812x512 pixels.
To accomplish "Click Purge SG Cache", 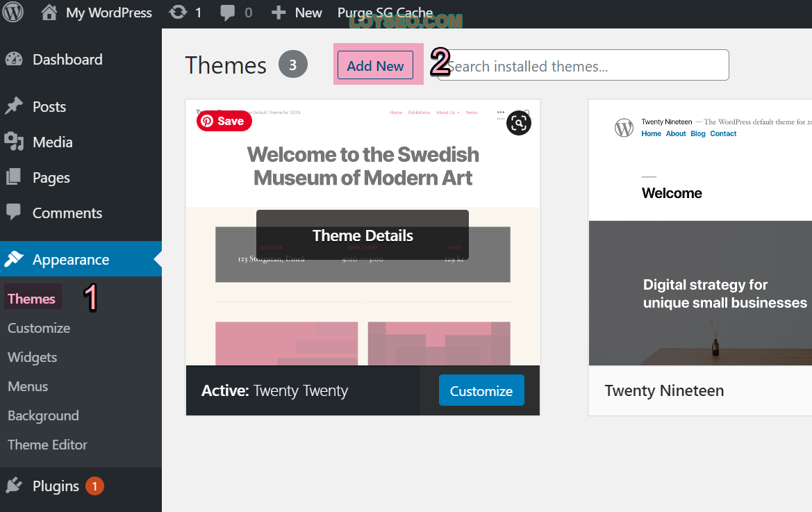I will pos(385,13).
